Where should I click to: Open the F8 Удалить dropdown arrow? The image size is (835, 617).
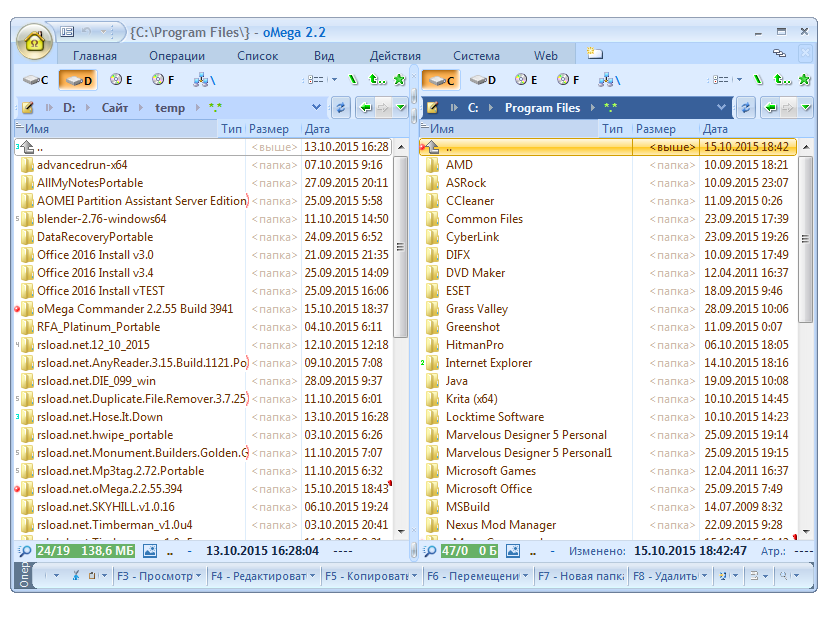pos(704,576)
